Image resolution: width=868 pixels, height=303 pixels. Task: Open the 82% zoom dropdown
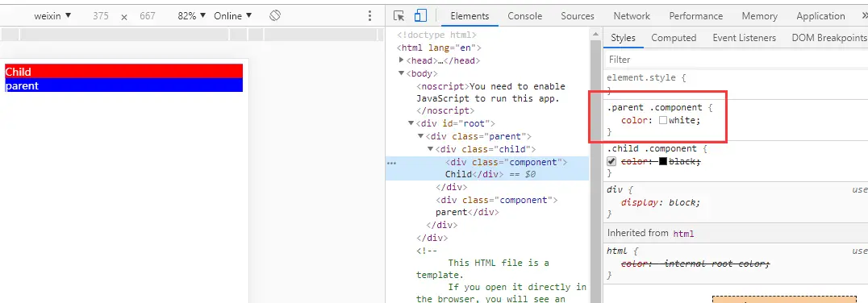tap(191, 16)
